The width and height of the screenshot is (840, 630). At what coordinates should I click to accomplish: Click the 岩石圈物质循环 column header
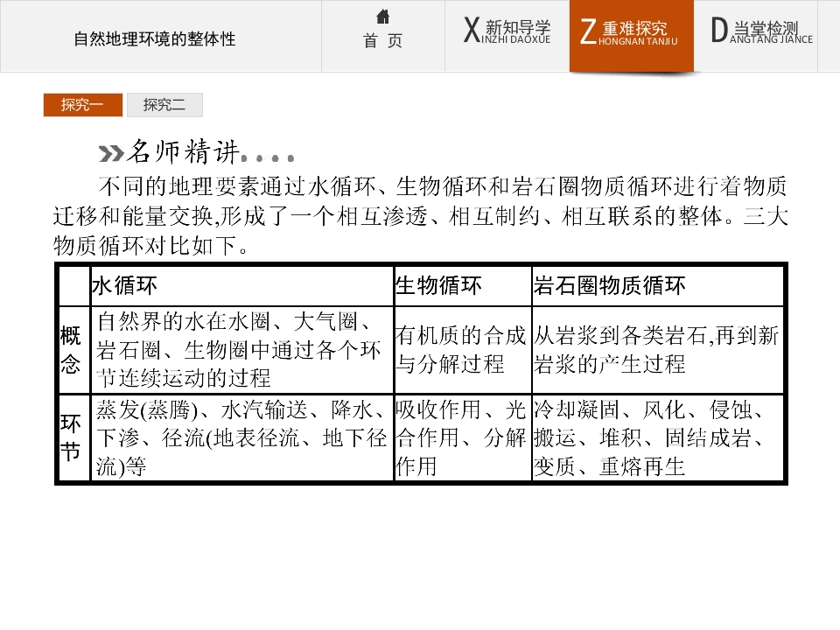pos(658,285)
